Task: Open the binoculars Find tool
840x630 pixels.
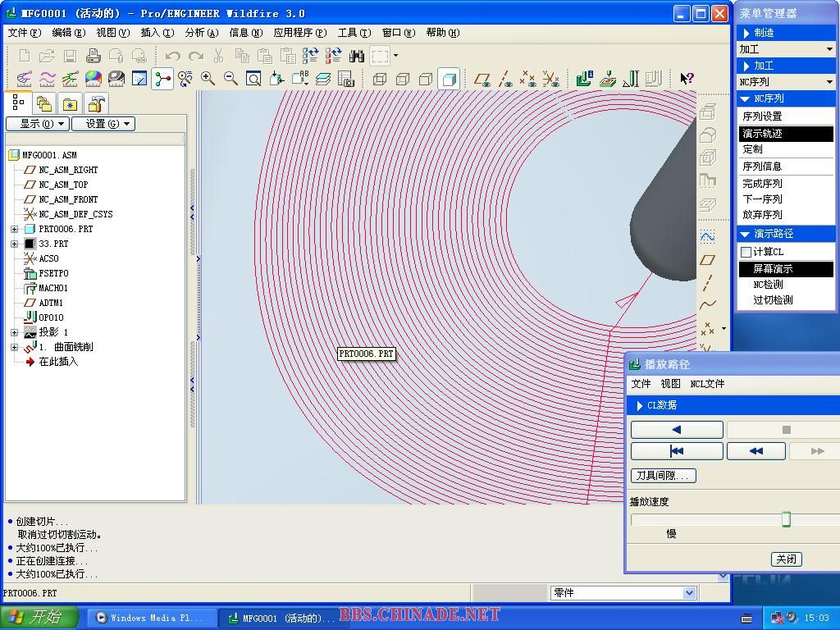Action: pyautogui.click(x=357, y=55)
